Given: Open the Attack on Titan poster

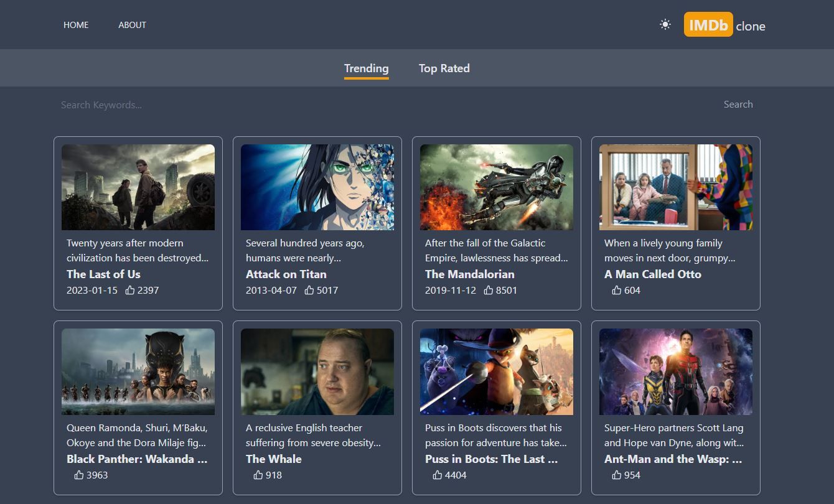Looking at the screenshot, I should (x=317, y=187).
